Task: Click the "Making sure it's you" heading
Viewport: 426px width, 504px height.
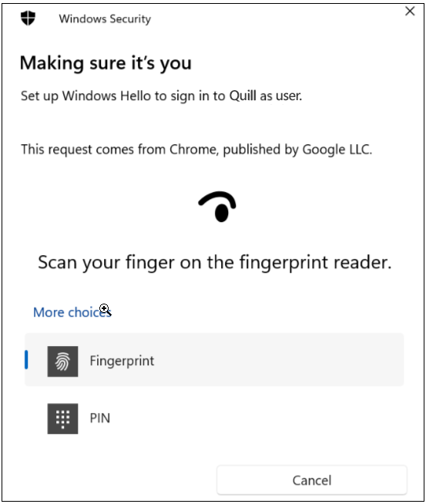Action: 106,63
